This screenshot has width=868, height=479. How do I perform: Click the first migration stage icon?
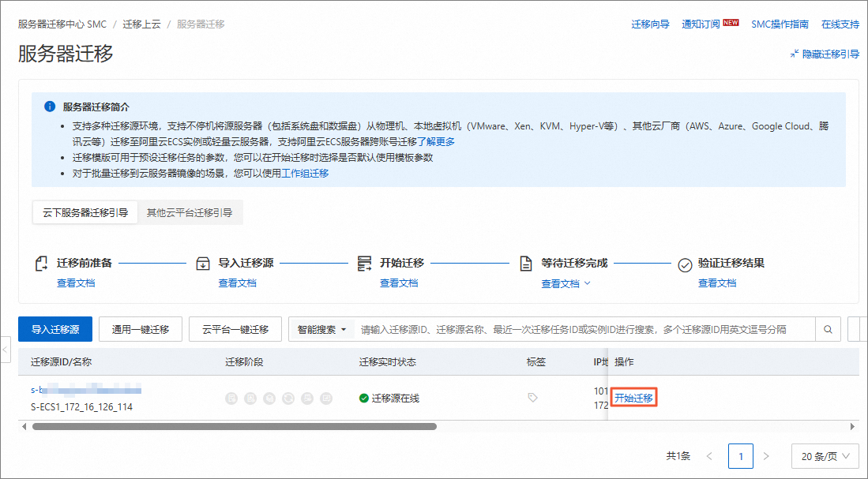[231, 399]
